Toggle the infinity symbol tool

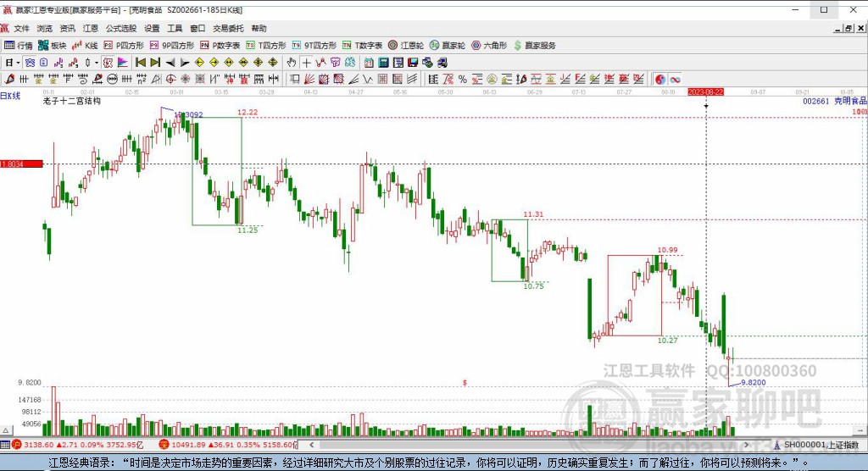pos(675,79)
